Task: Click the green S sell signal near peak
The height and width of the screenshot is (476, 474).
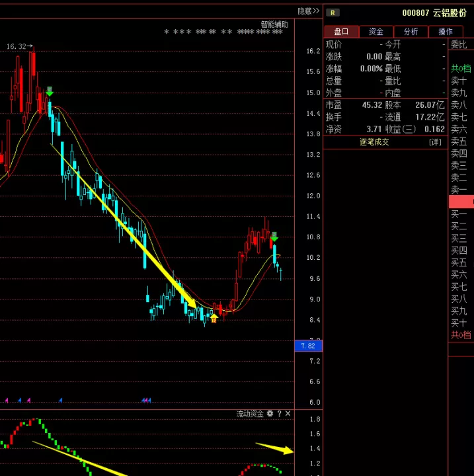Action: point(50,91)
